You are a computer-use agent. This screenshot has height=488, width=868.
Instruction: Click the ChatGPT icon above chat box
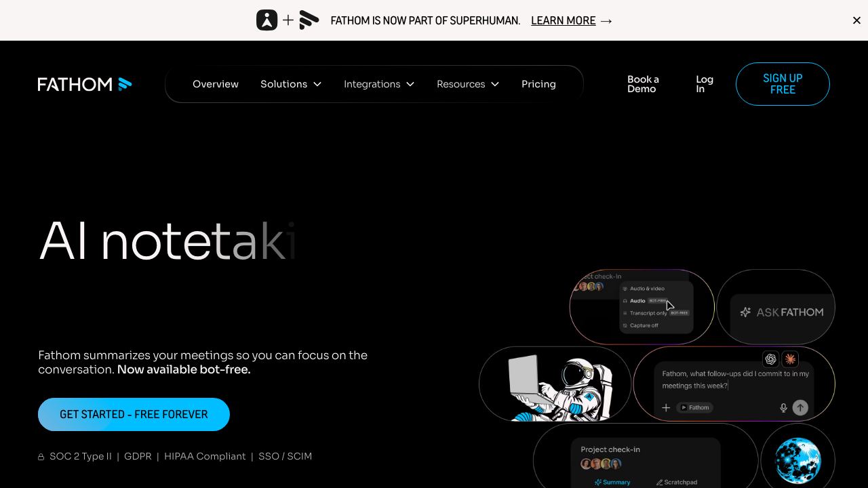point(771,359)
